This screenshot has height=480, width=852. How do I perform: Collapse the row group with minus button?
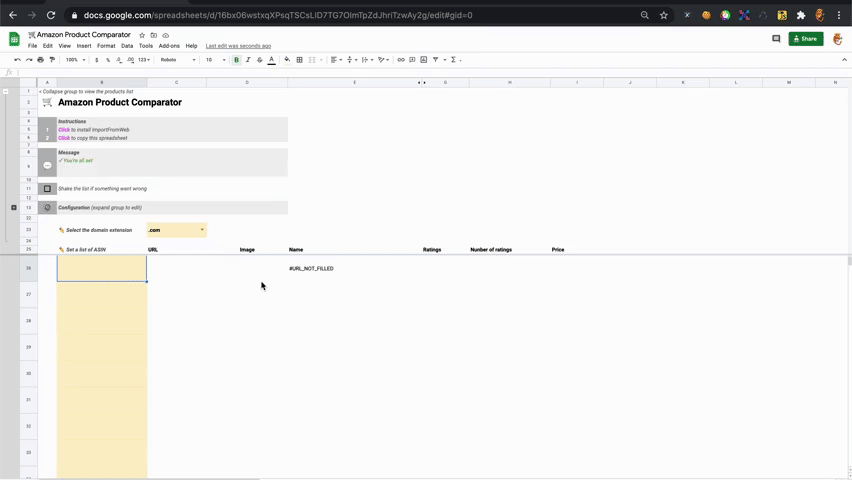[5, 91]
